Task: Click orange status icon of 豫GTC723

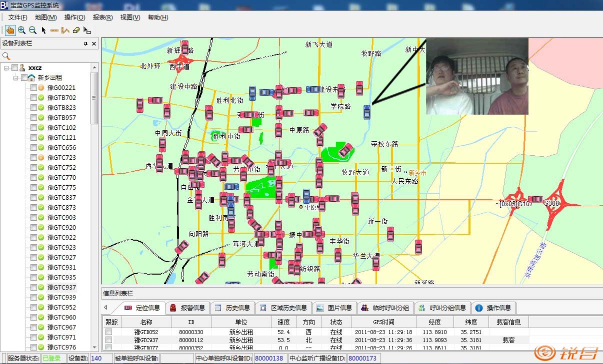Action: click(x=41, y=157)
